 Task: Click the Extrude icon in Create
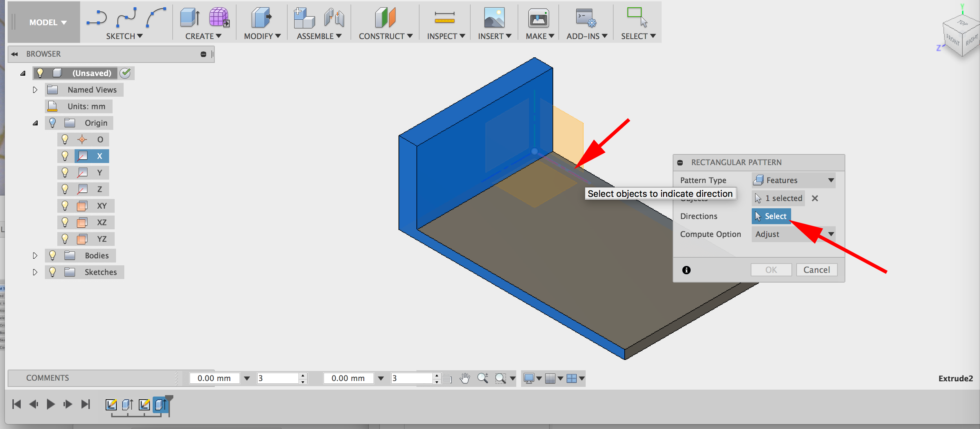click(x=190, y=18)
